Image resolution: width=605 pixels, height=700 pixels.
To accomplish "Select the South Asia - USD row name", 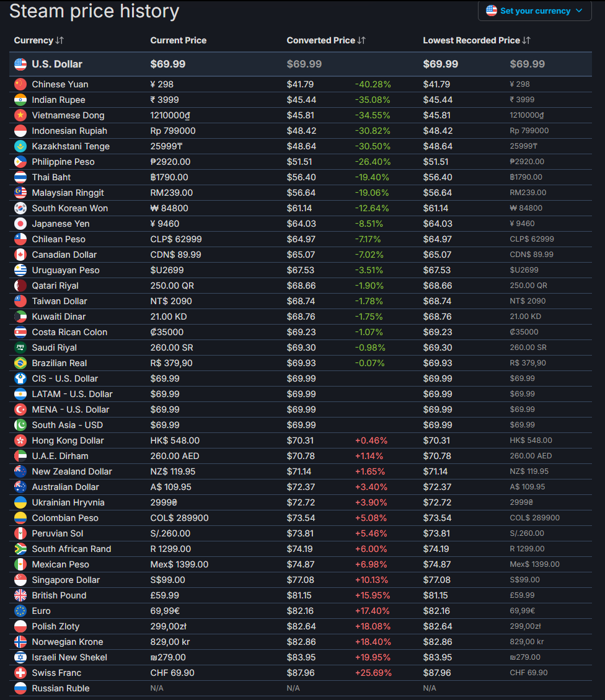I will point(67,425).
